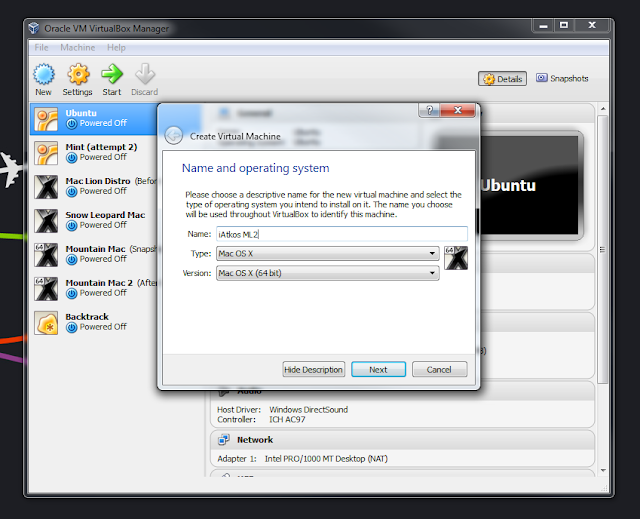Select the Backtrack entry name
Screen dimensions: 640x519
tap(87, 317)
